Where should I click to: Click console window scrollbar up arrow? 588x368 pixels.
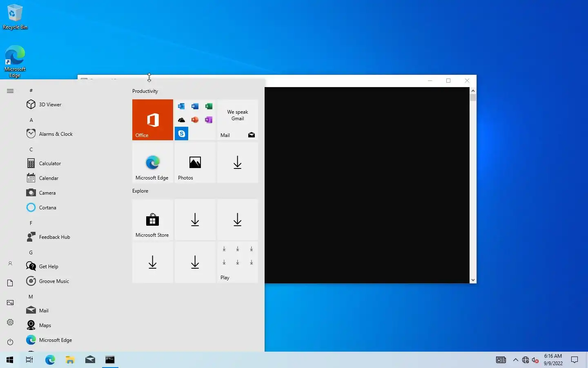click(473, 91)
